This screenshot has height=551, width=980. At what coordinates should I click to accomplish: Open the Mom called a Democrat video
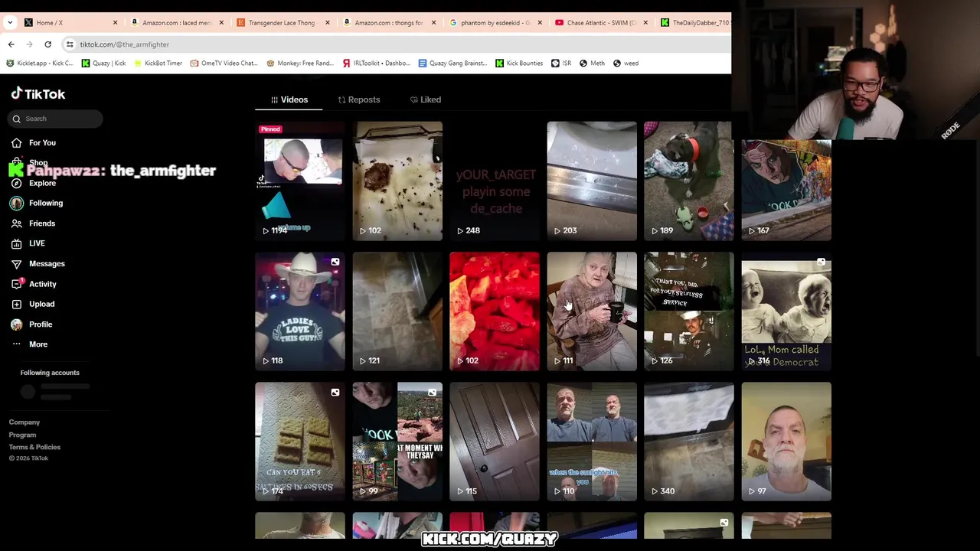tap(786, 311)
